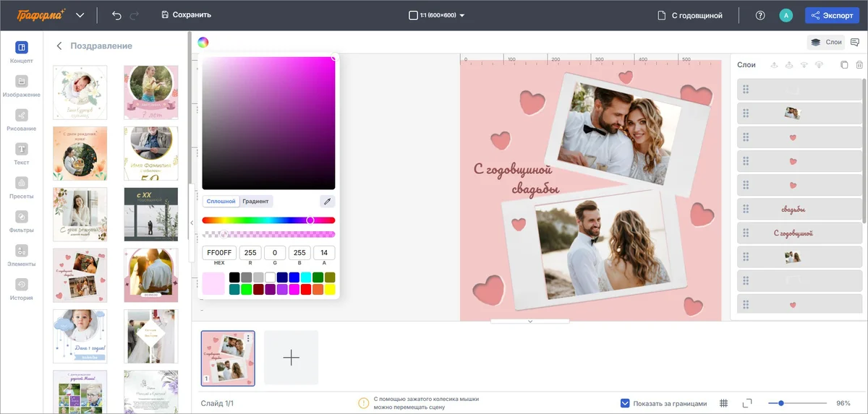Delete layer using the trash icon
868x414 pixels.
tap(859, 65)
